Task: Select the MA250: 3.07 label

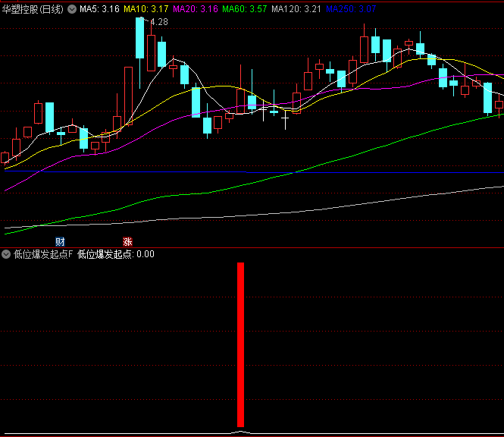Action: click(351, 9)
